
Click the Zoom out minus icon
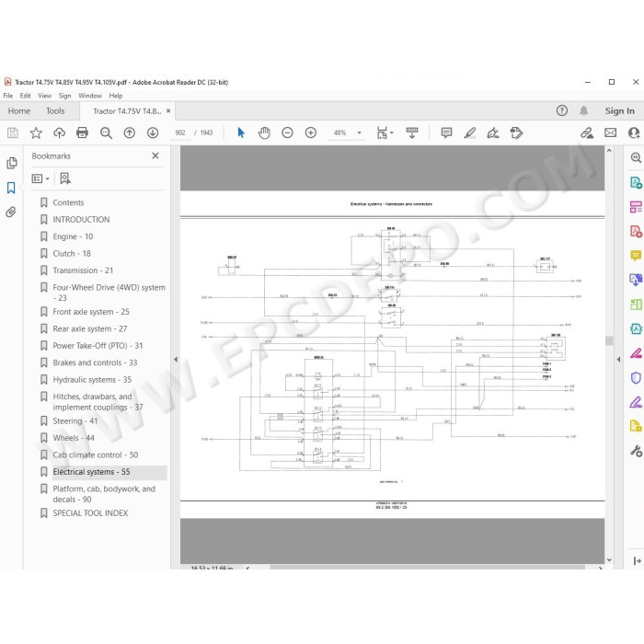pyautogui.click(x=287, y=132)
